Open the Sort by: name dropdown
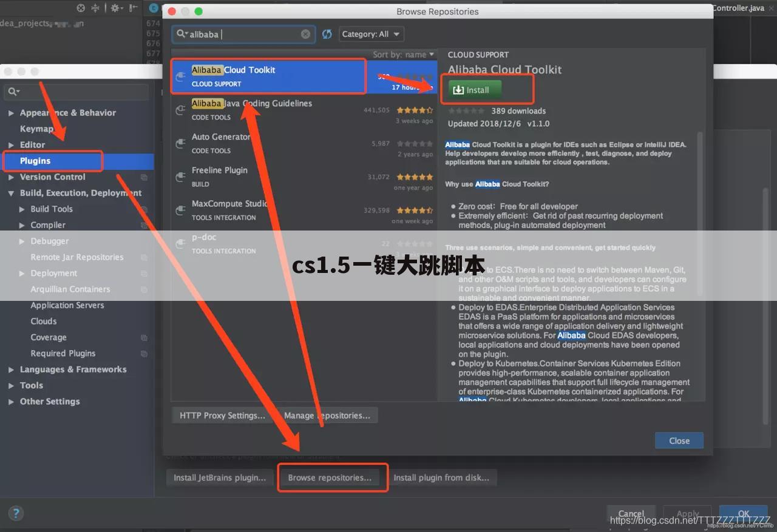Screen dimensions: 777x532 (x=404, y=55)
